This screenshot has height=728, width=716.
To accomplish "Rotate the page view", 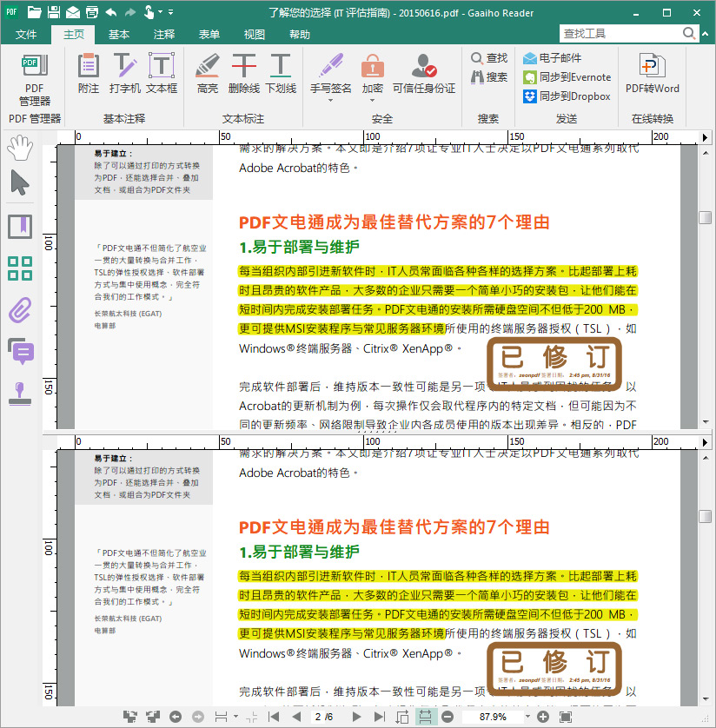I will coord(402,717).
